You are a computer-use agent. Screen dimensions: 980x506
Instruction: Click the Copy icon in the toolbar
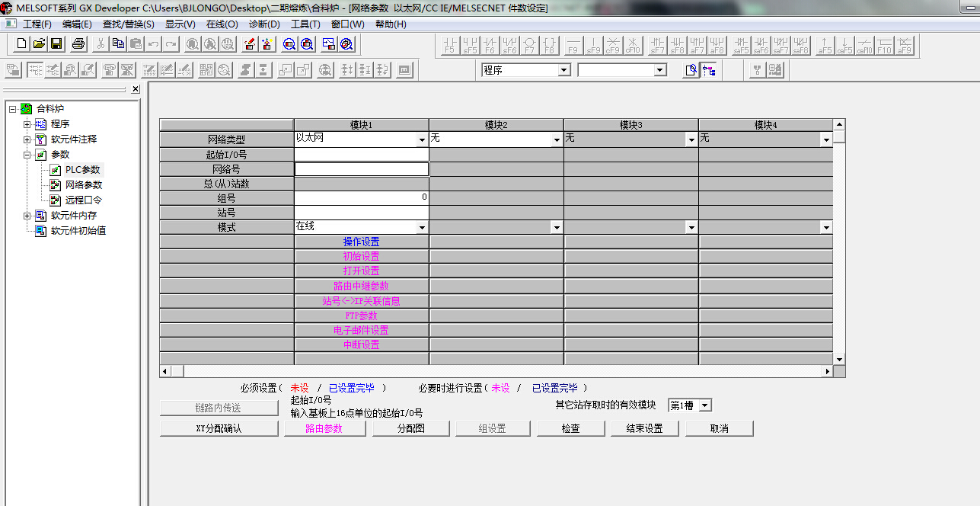(x=118, y=44)
